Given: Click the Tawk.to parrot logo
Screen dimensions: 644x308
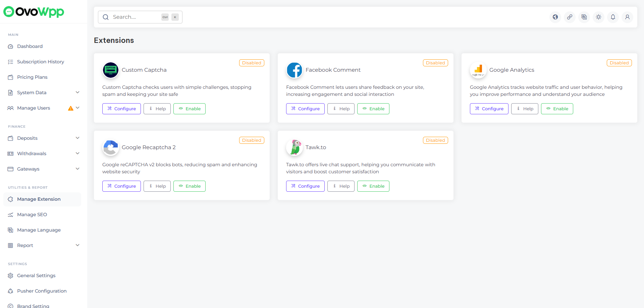Looking at the screenshot, I should pyautogui.click(x=295, y=147).
